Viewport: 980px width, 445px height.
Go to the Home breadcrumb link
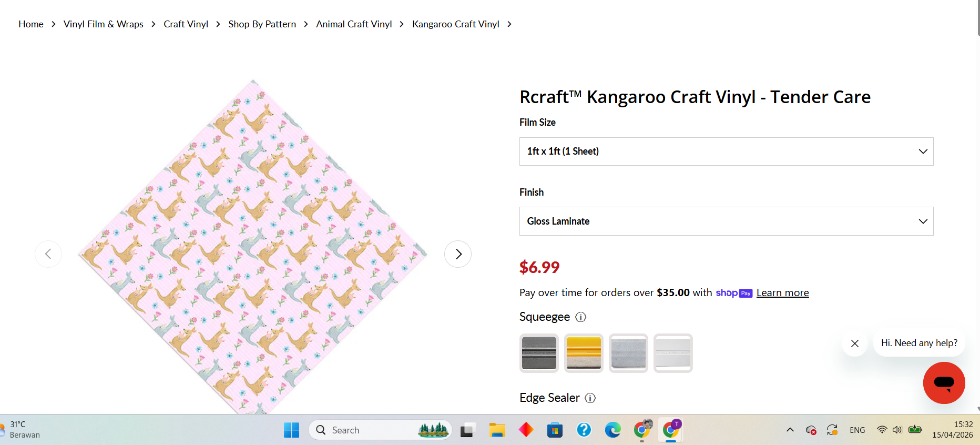pos(30,24)
